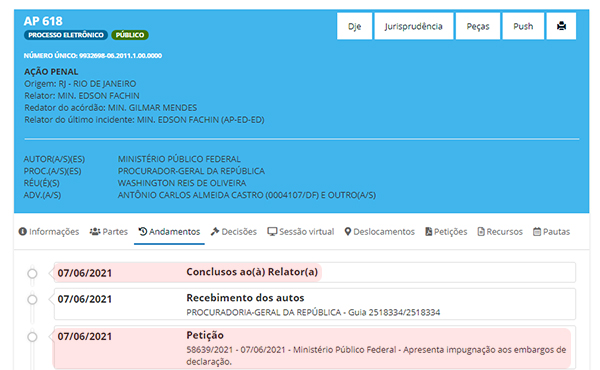Switch to the Partes tab
600x370 pixels.
[109, 231]
